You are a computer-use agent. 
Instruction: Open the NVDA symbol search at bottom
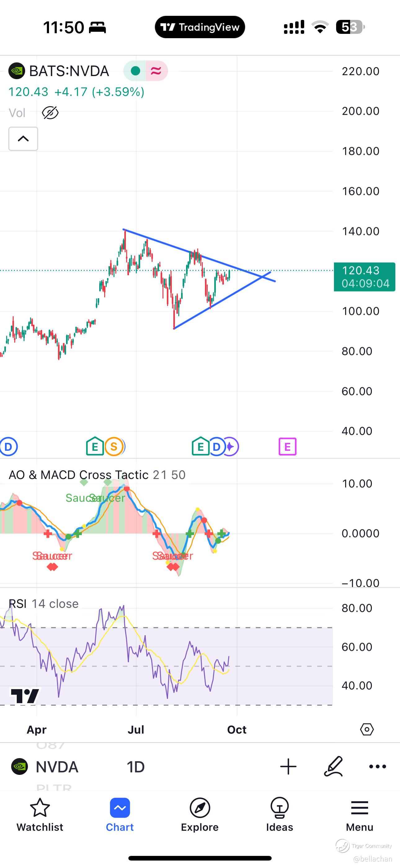(45, 767)
